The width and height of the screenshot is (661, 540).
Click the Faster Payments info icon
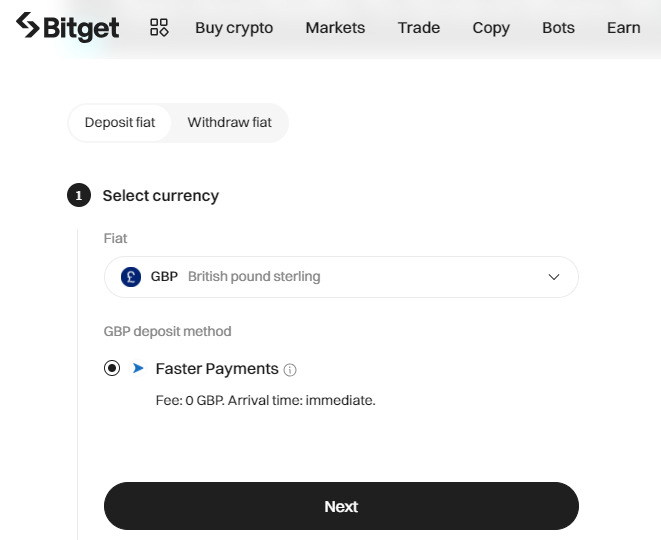point(290,370)
